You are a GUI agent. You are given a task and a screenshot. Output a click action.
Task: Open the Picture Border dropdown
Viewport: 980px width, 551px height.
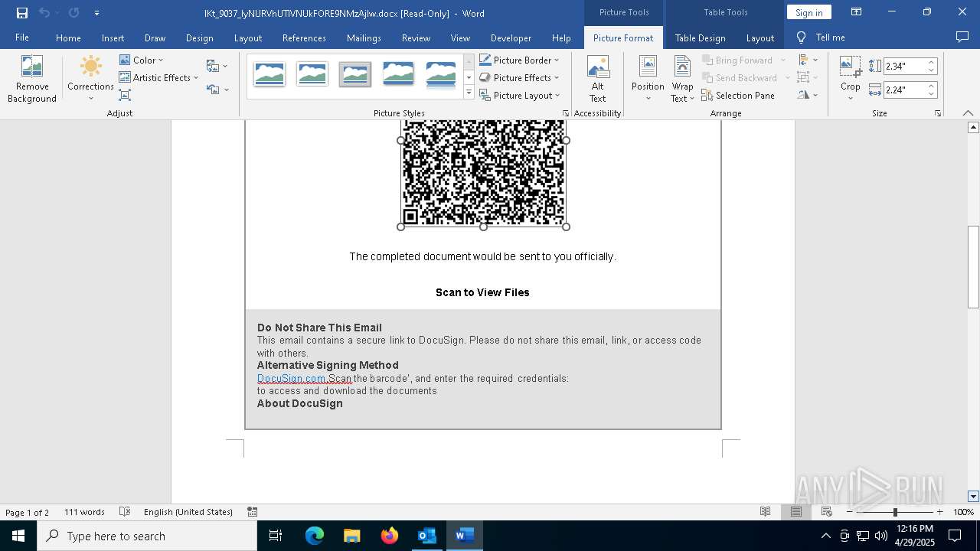pyautogui.click(x=520, y=60)
